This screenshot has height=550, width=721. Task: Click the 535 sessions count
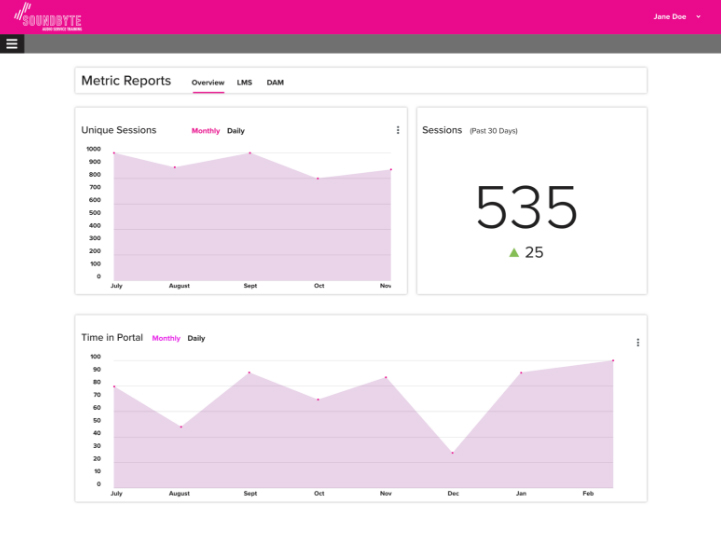point(526,209)
